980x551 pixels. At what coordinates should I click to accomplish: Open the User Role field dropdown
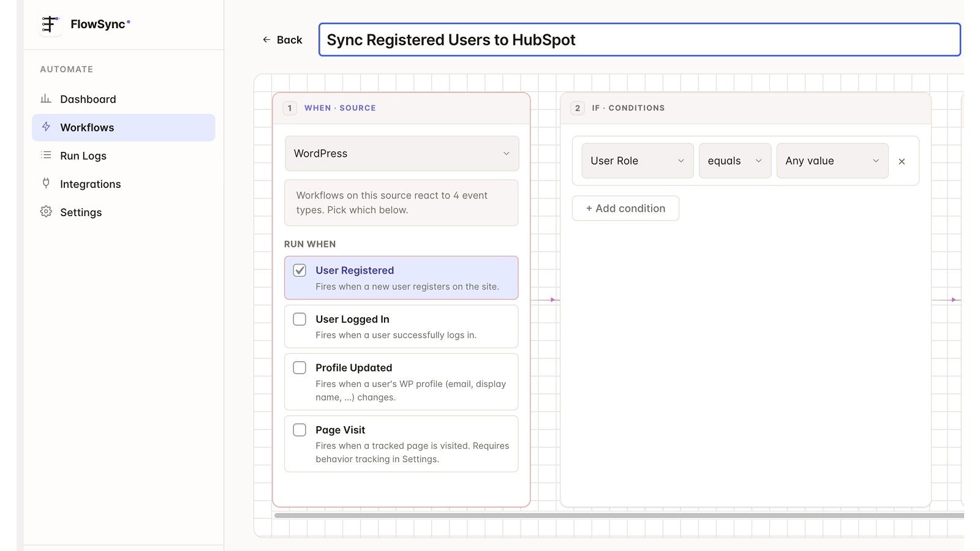coord(638,161)
